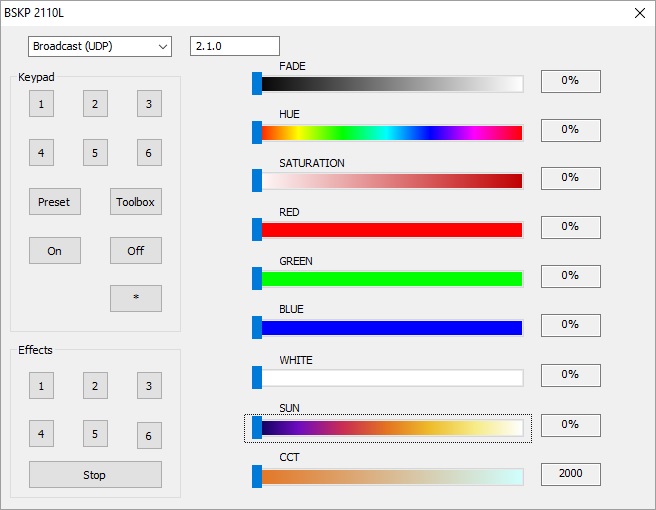The width and height of the screenshot is (656, 510).
Task: Click the SATURATION slider bar
Action: [x=388, y=181]
